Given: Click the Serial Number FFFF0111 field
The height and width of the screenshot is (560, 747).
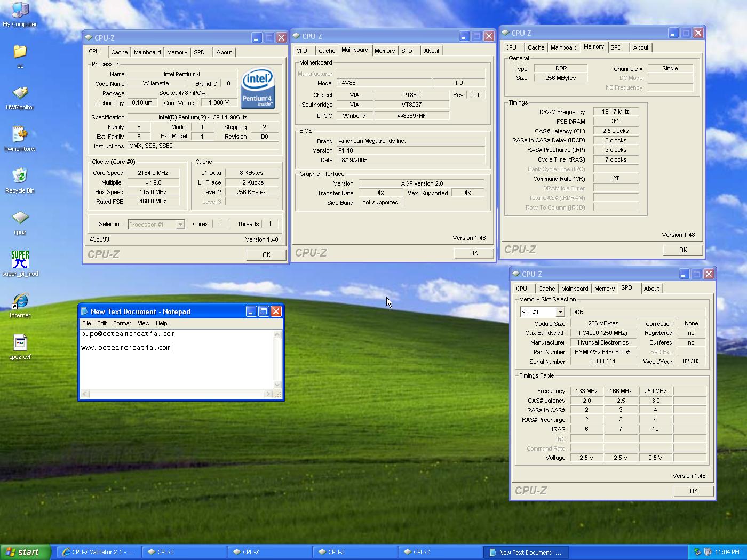Looking at the screenshot, I should (x=603, y=362).
